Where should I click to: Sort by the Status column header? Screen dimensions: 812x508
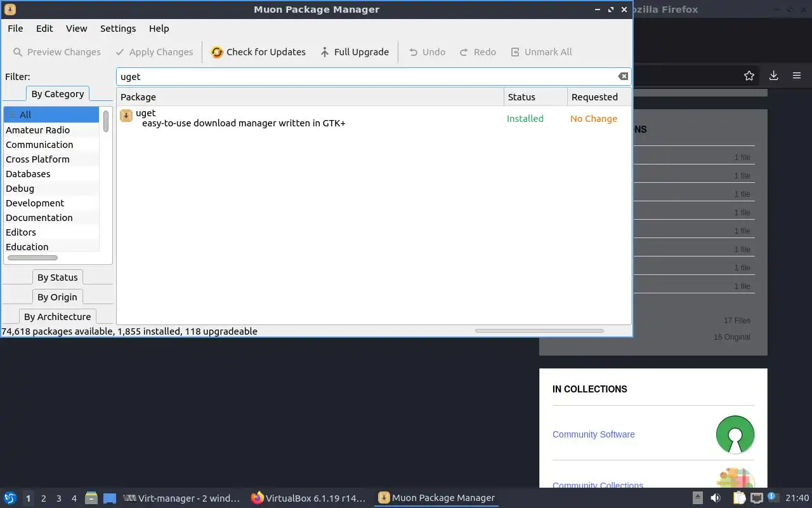pos(535,97)
